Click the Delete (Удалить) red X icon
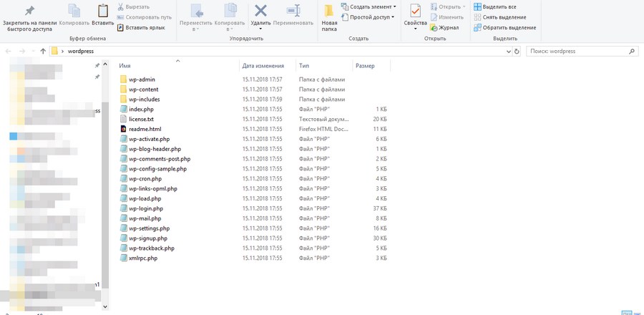The image size is (644, 315). 260,11
